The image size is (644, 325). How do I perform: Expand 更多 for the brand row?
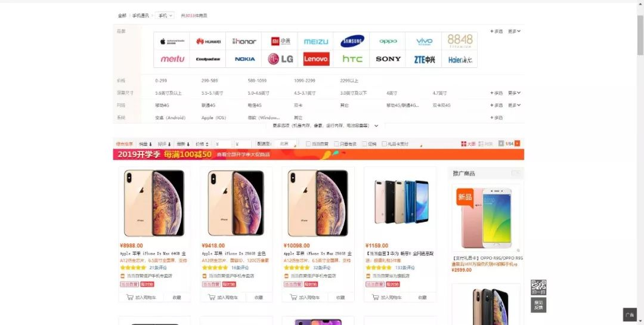tap(514, 31)
